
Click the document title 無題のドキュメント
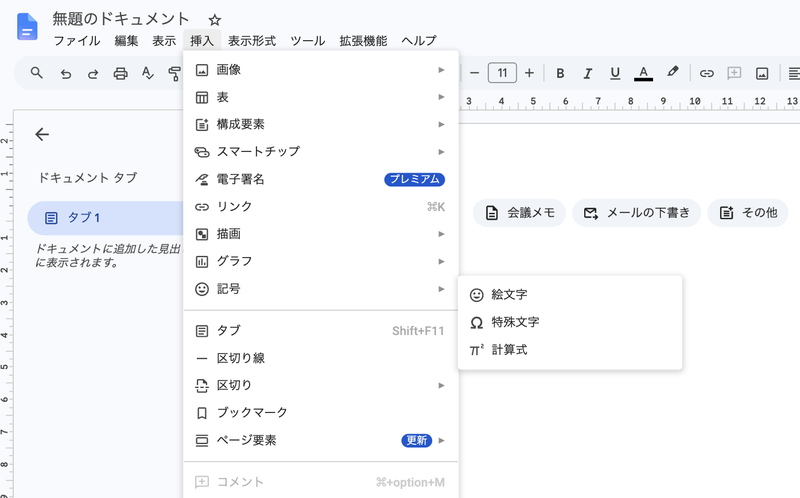(x=120, y=19)
